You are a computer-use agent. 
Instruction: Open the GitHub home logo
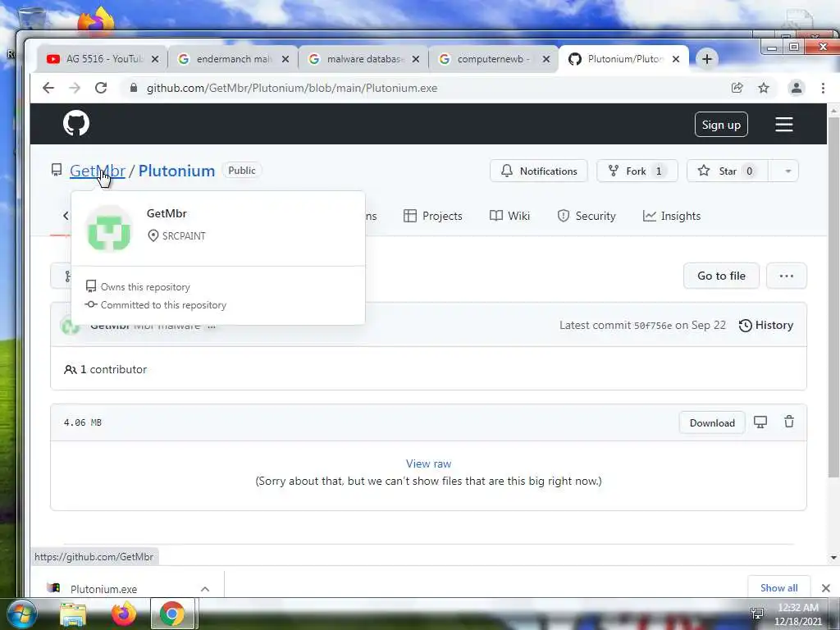(x=76, y=124)
